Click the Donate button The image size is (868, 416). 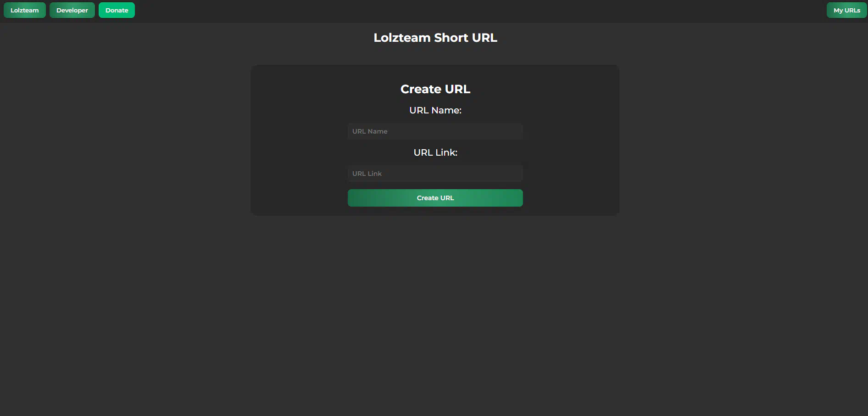click(x=117, y=10)
